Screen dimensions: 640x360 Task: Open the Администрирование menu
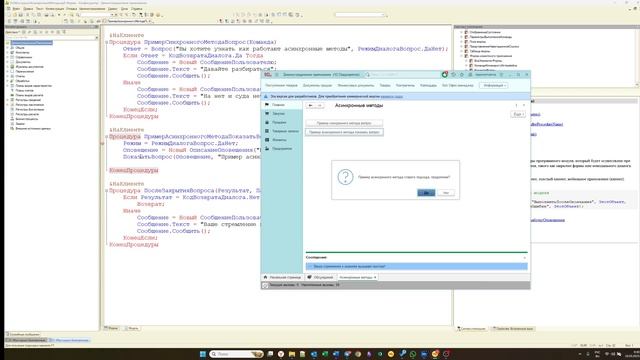(x=92, y=9)
